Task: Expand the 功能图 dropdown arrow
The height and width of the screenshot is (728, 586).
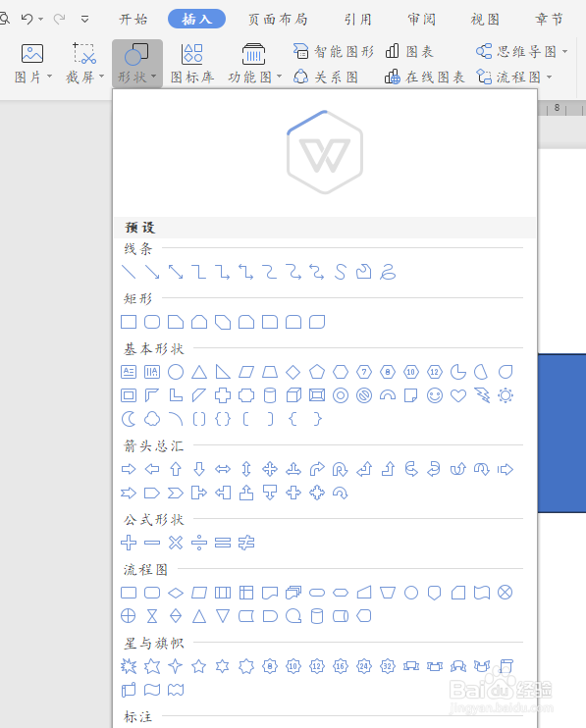Action: [x=279, y=77]
